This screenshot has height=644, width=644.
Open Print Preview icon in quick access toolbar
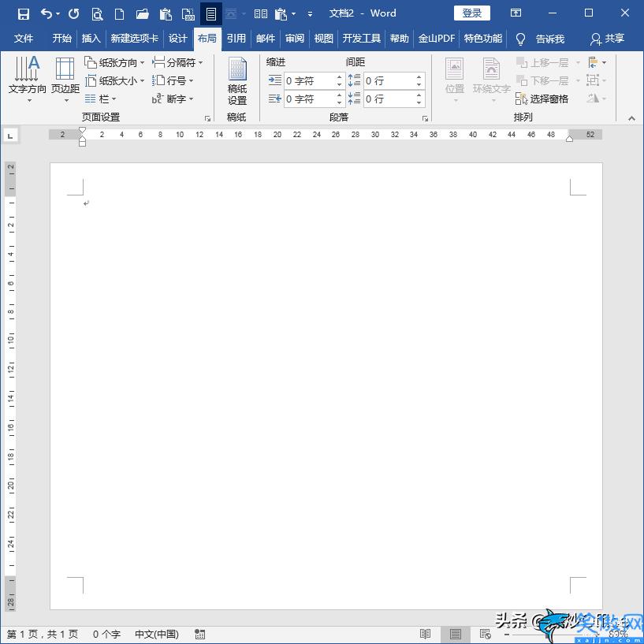tap(97, 14)
